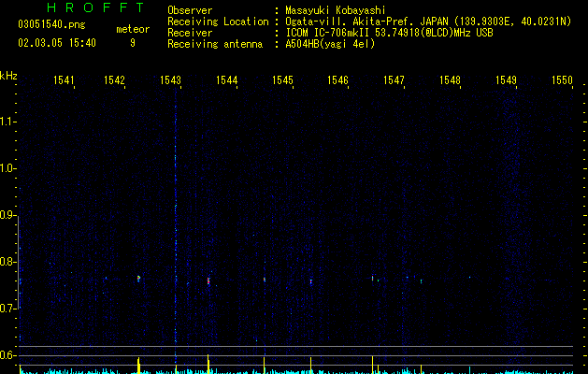This screenshot has height=374, width=588.
Task: Select the file name 03051540.png
Action: tap(51, 24)
